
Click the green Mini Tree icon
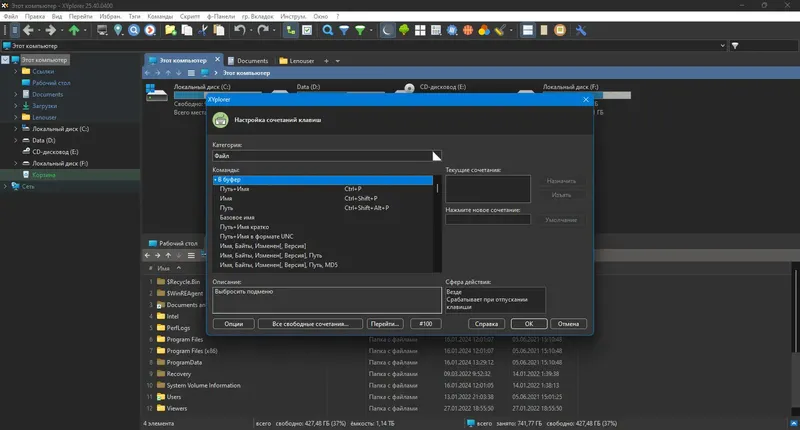pos(404,31)
